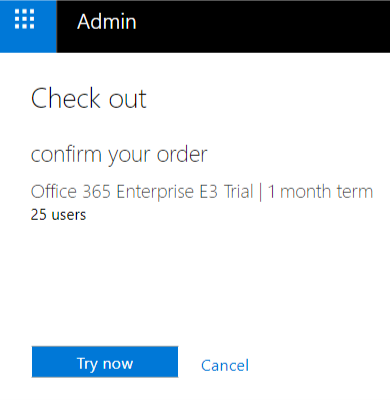
Task: Click the number 25 before users
Action: point(39,215)
